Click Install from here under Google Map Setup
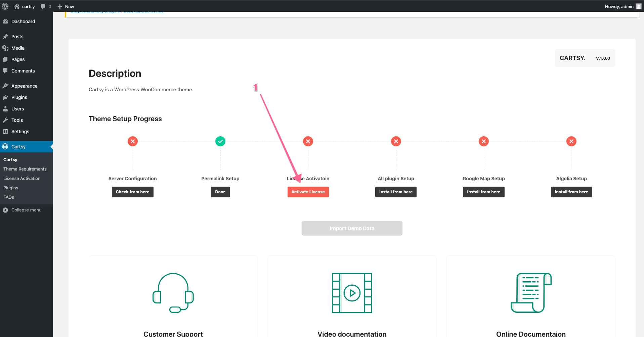644x337 pixels. pos(484,192)
